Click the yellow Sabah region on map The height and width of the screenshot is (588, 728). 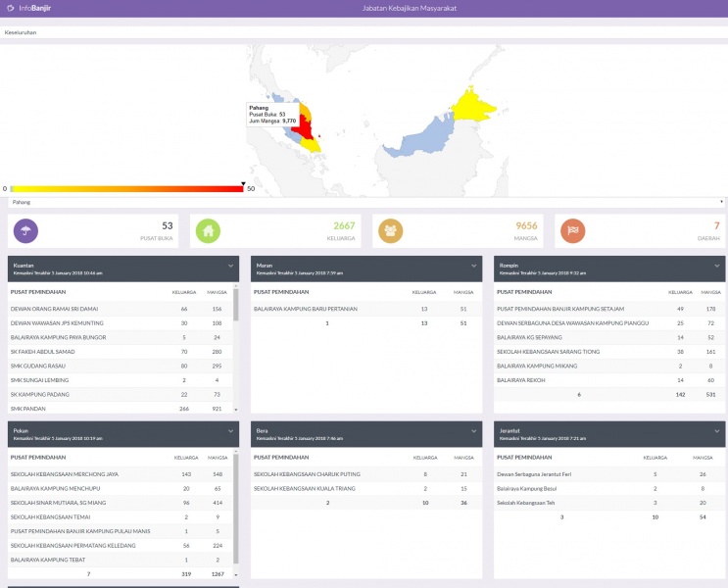[472, 106]
